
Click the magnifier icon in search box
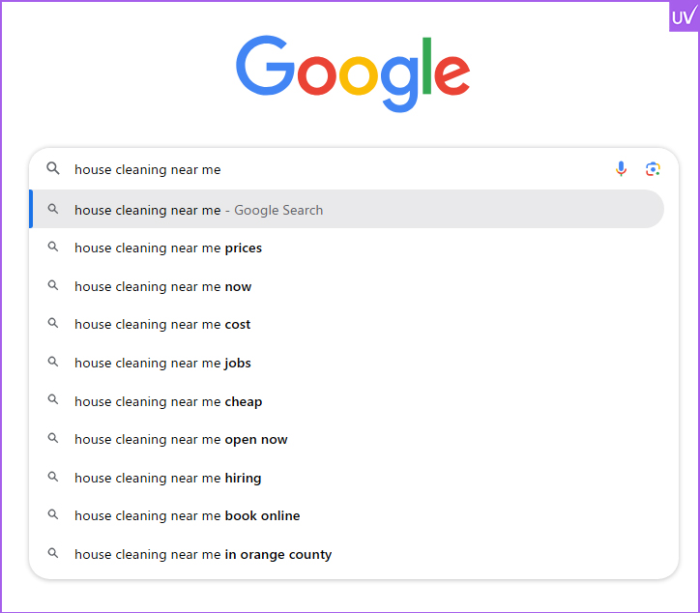tap(53, 169)
